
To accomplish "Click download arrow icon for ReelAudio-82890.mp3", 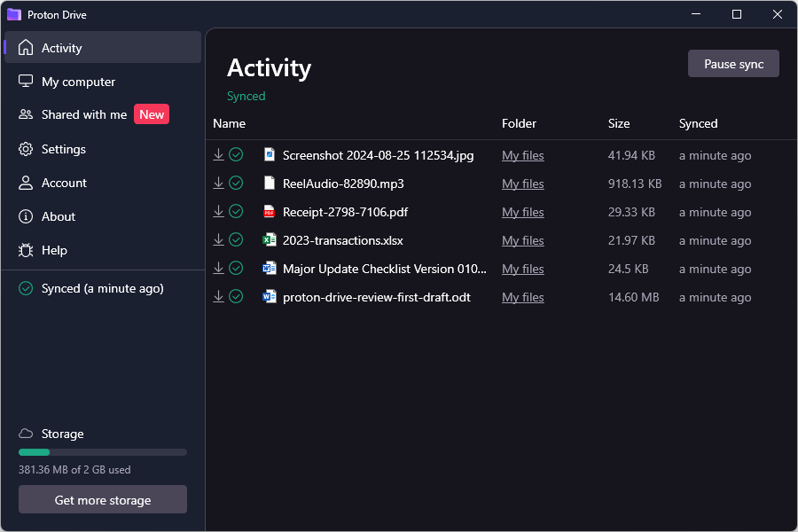I will point(218,184).
